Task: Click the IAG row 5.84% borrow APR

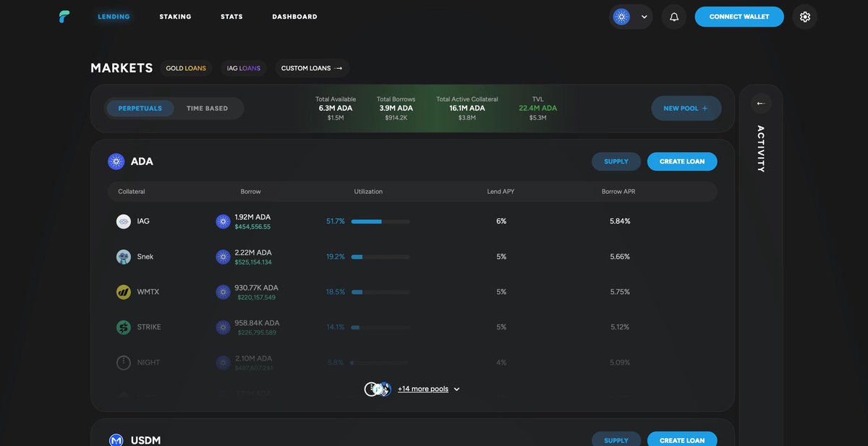Action: point(620,222)
